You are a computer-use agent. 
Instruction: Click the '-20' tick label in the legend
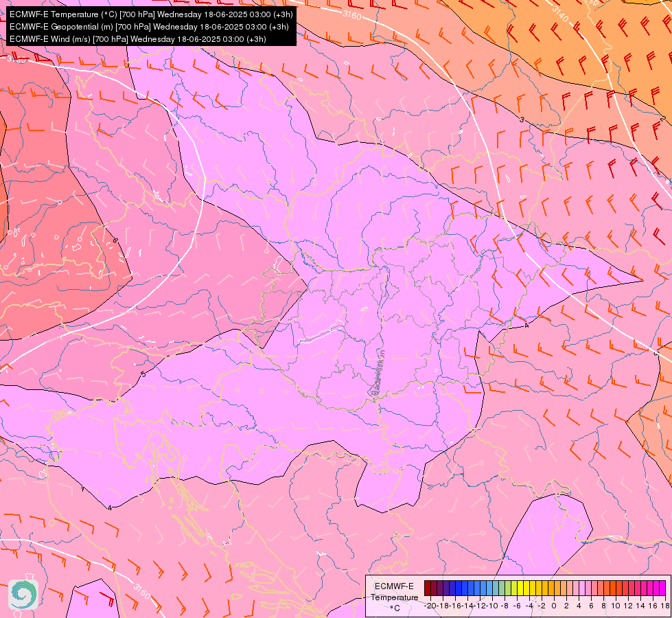tap(430, 606)
